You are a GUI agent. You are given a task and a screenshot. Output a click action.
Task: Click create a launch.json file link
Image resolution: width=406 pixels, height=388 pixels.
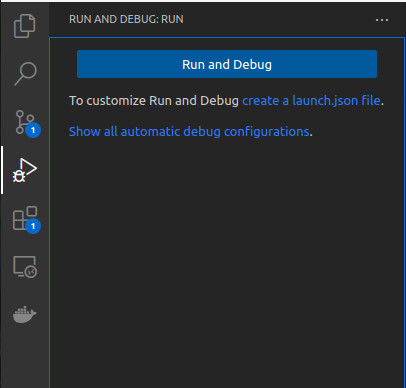[x=311, y=100]
